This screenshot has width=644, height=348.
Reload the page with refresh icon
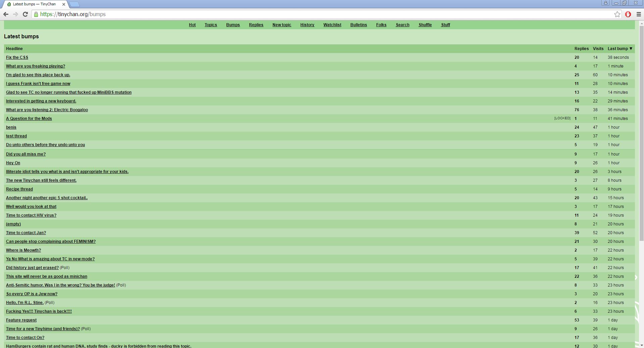click(x=25, y=14)
